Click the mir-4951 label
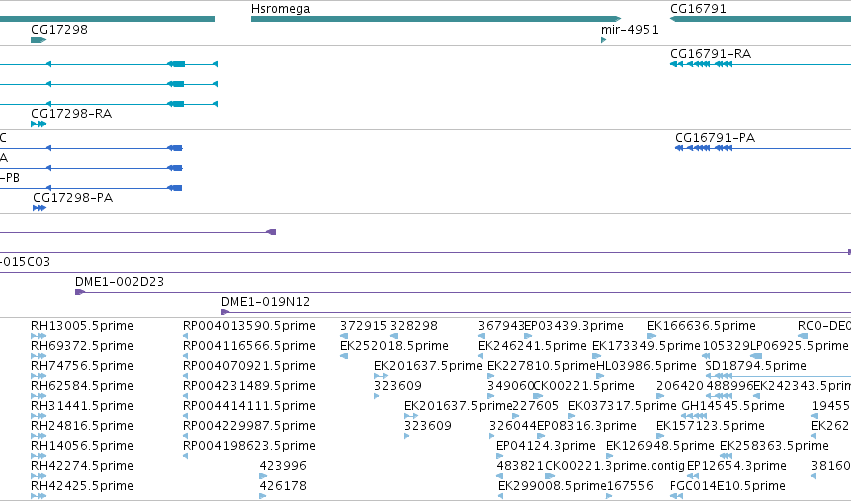The image size is (851, 501). [630, 29]
